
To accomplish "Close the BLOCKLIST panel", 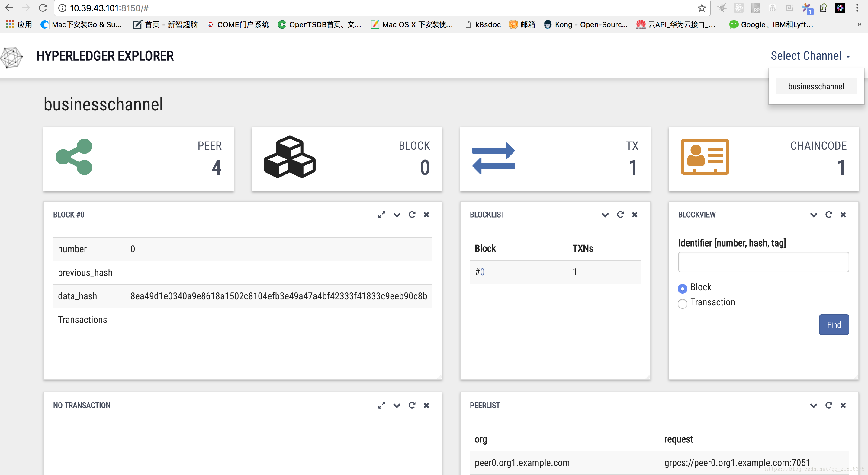I will [635, 215].
